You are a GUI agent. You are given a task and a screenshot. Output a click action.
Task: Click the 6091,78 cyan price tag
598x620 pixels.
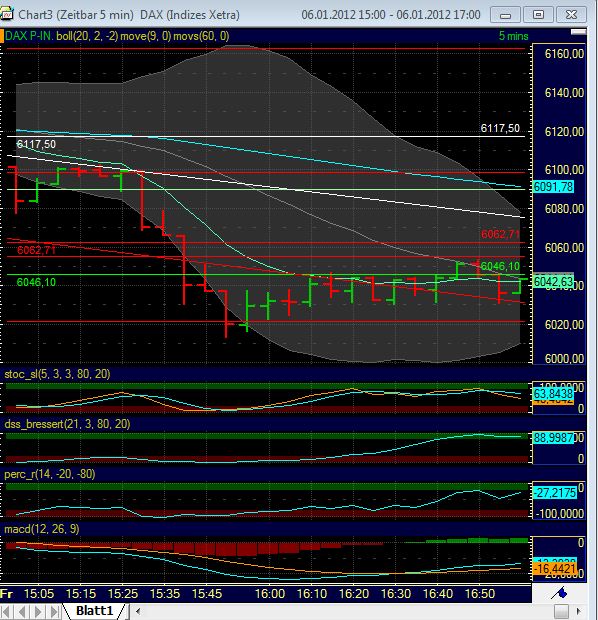pyautogui.click(x=553, y=187)
